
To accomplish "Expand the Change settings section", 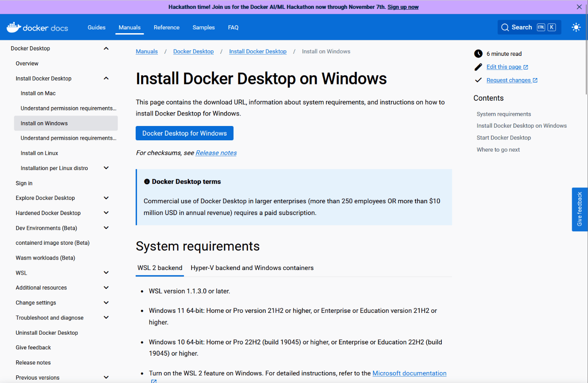I will (x=106, y=302).
